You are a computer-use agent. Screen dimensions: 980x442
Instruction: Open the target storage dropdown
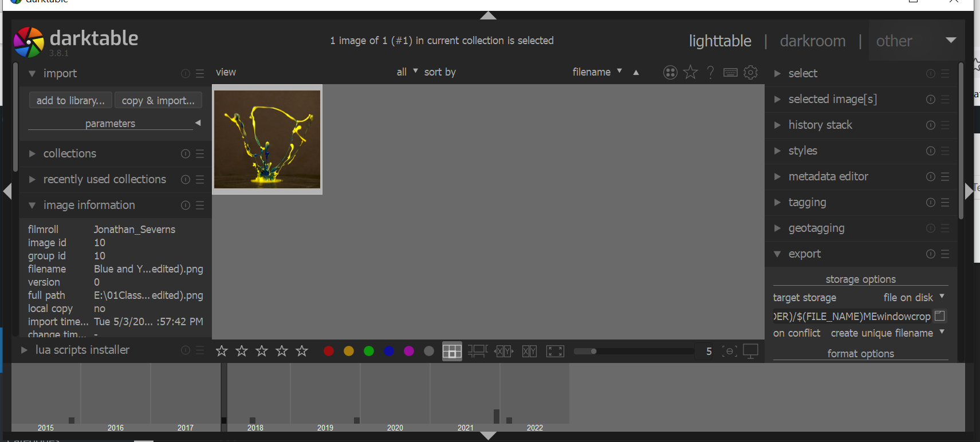tap(913, 297)
